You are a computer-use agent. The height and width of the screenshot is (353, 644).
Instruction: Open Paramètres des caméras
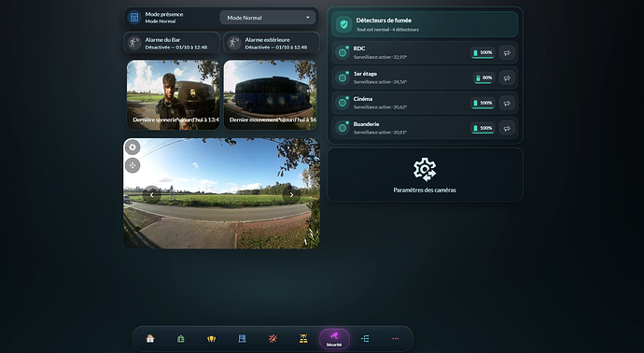click(425, 175)
